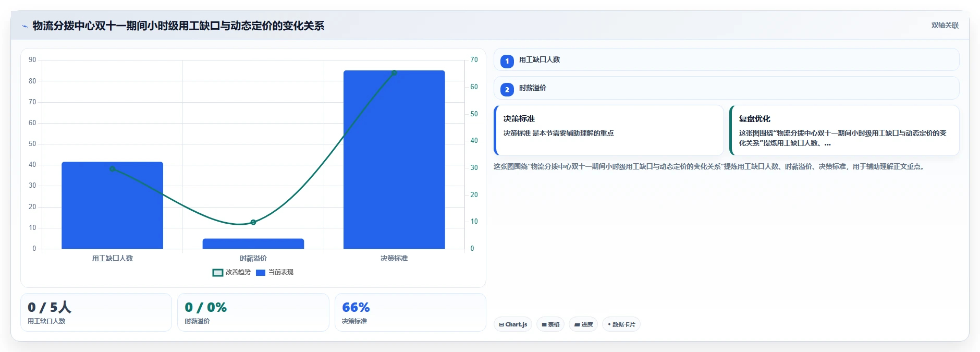The height and width of the screenshot is (352, 980).
Task: Open the 复盘优化 info card
Action: [844, 130]
